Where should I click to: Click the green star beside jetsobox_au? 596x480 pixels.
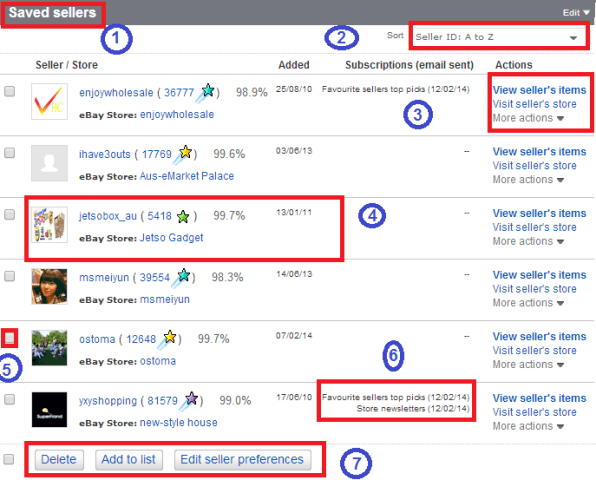tap(183, 217)
